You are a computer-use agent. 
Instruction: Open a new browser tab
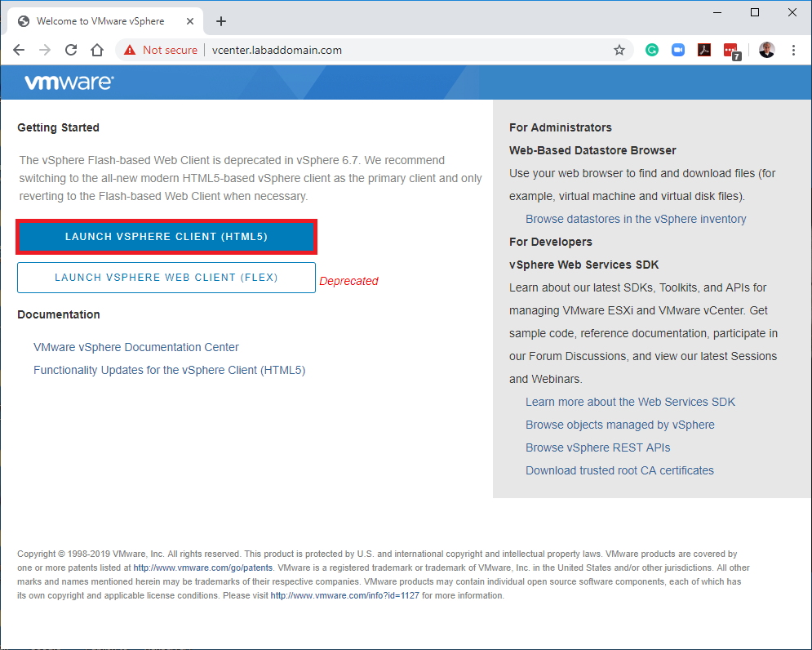coord(221,21)
